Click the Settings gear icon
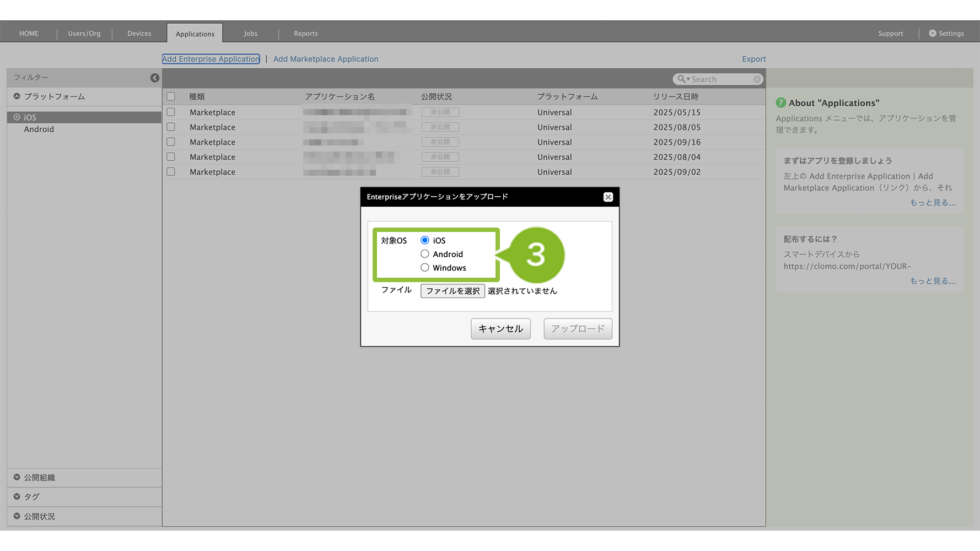The height and width of the screenshot is (551, 980). coord(932,34)
